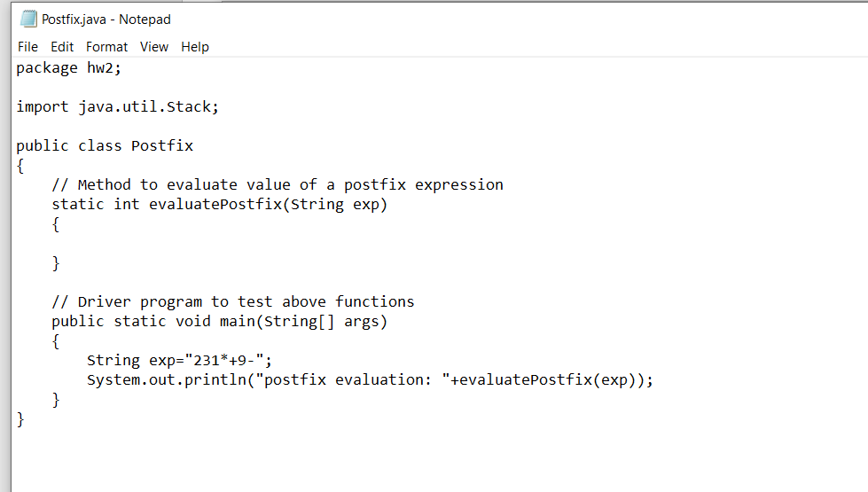
Task: Click the Driver program comment line
Action: point(232,301)
